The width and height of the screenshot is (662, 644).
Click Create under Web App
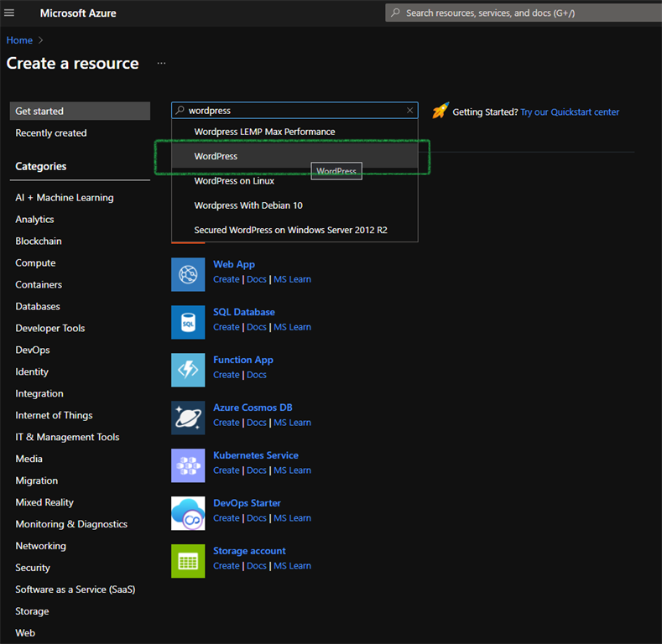click(x=227, y=279)
